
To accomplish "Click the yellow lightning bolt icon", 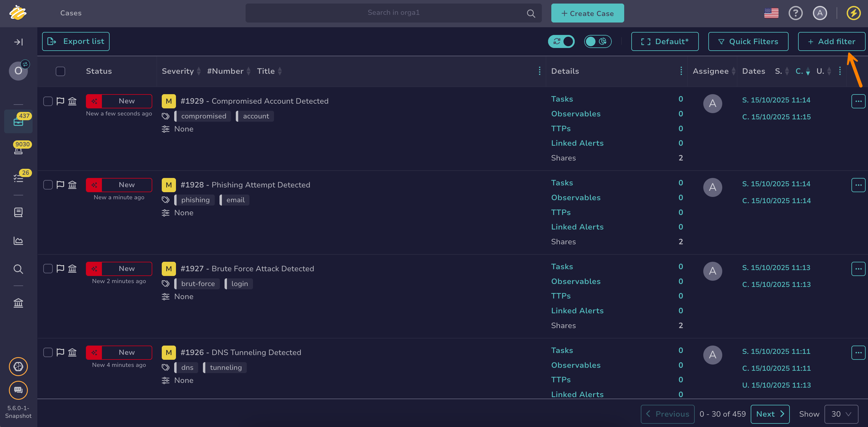I will point(853,13).
